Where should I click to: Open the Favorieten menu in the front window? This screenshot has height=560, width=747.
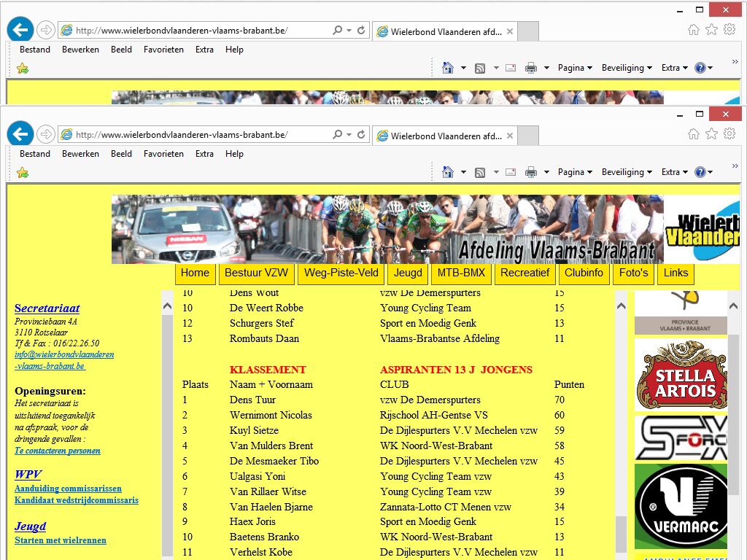(x=163, y=154)
